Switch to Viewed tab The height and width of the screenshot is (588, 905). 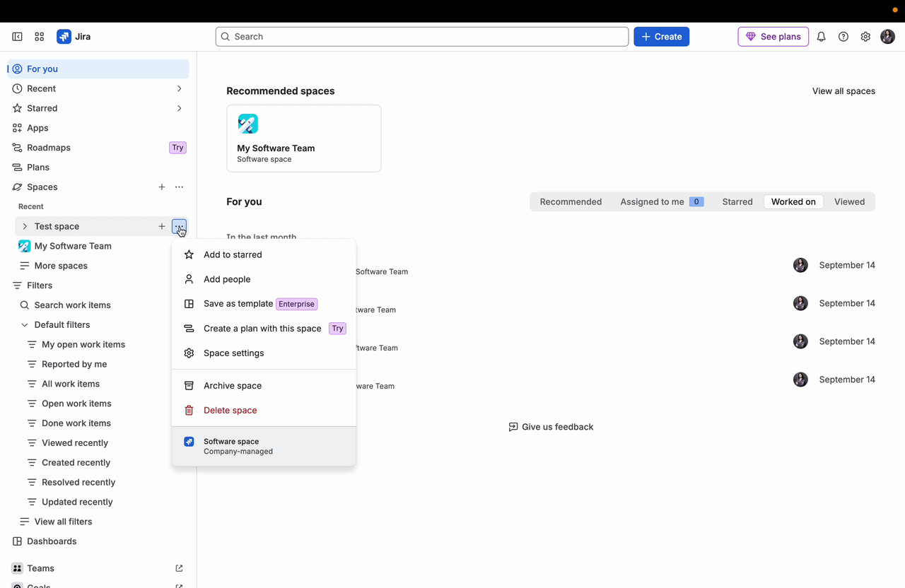click(849, 201)
